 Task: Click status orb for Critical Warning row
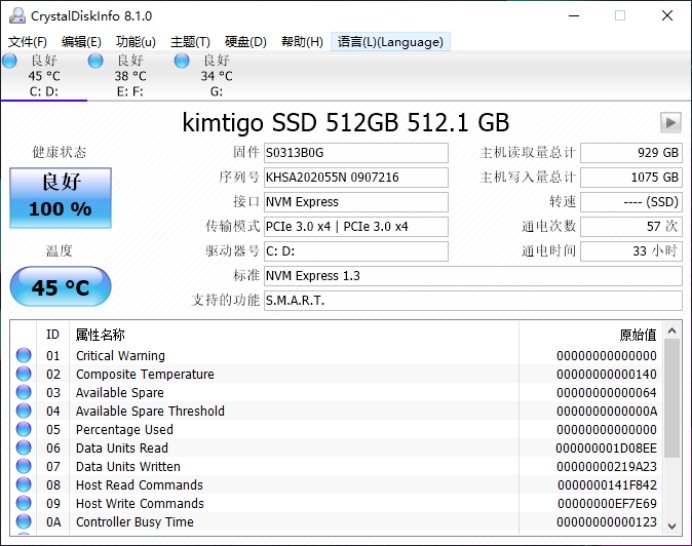click(x=24, y=355)
